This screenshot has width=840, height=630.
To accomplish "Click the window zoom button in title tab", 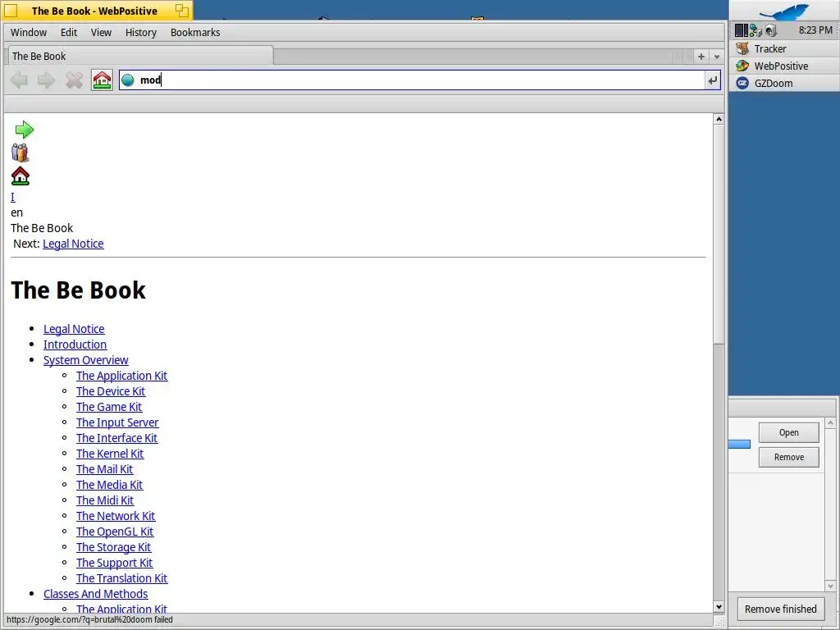I will point(181,10).
